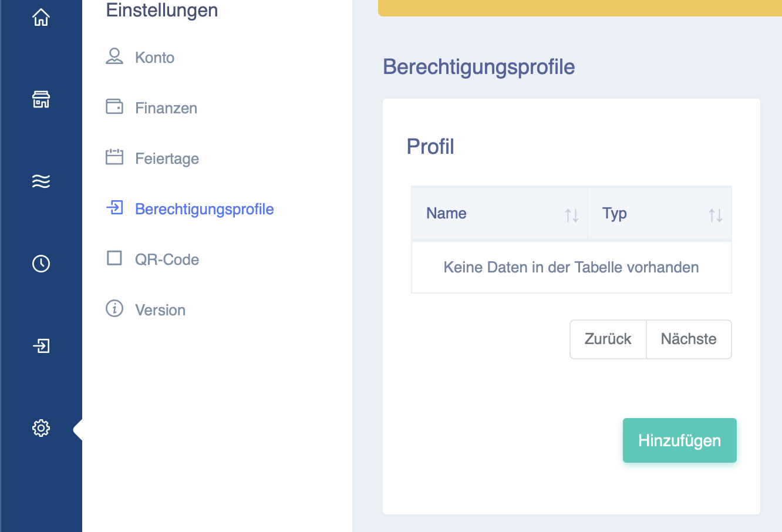782x532 pixels.
Task: Click the Berechtigungsprofile menu arrow icon
Action: (x=114, y=207)
